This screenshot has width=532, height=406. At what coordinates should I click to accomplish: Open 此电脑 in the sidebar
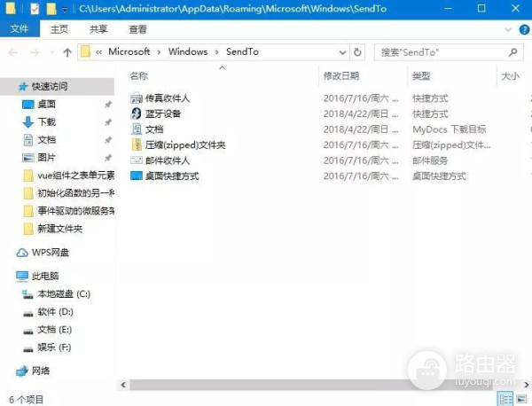point(45,276)
